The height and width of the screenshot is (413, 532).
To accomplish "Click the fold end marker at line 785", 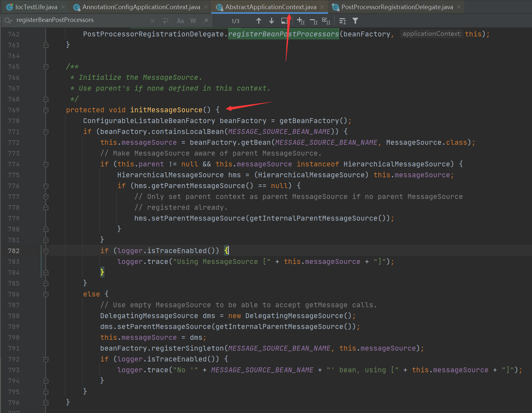I will (46, 283).
